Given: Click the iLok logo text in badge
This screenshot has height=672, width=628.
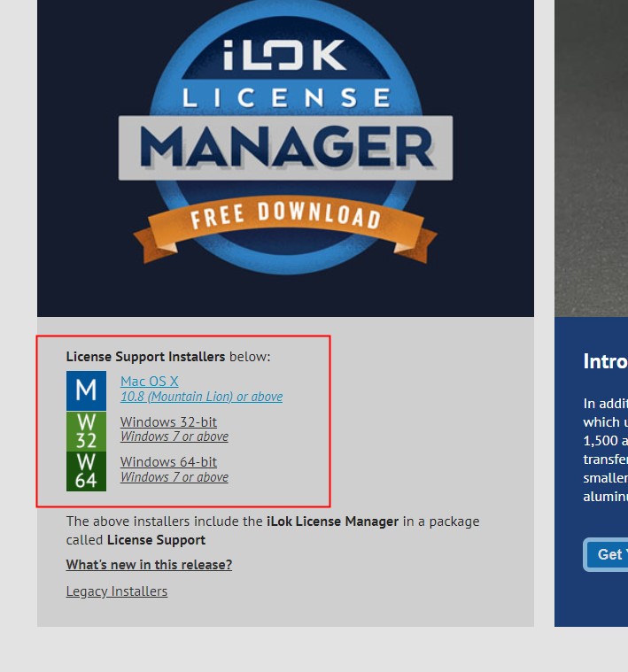Looking at the screenshot, I should [284, 55].
